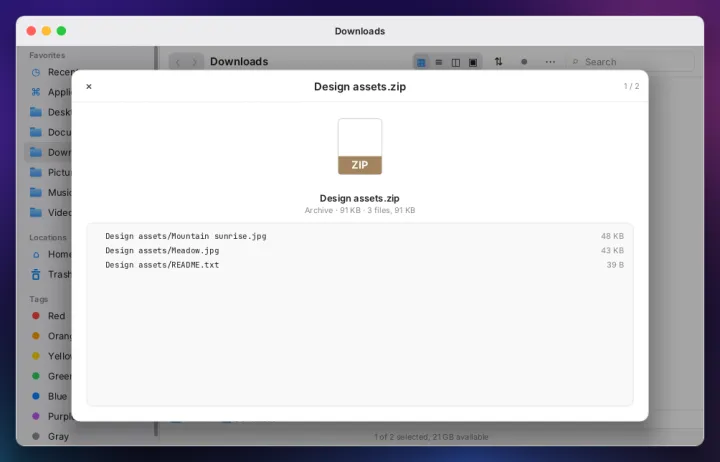Screen dimensions: 720x462
Task: Open the Documents folder in sidebar
Action: [50, 132]
